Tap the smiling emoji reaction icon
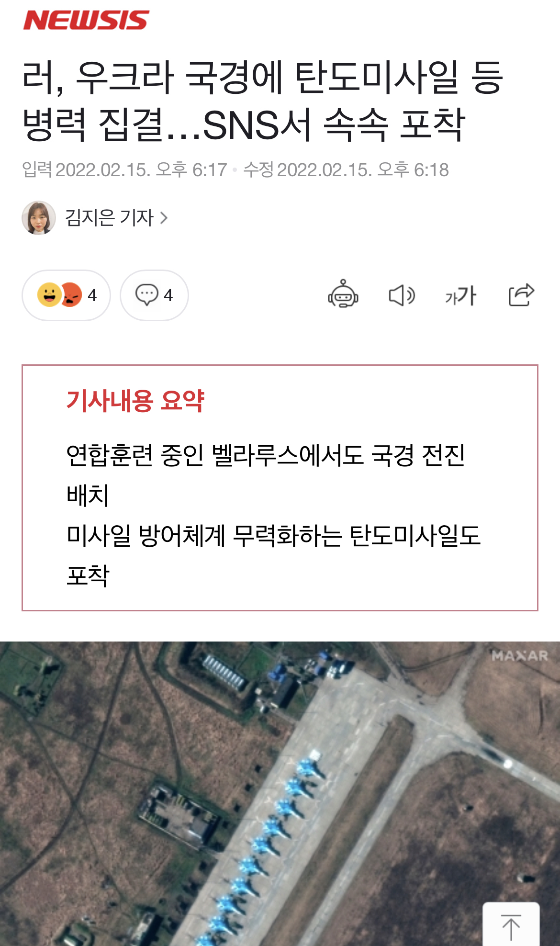560x946 pixels. [49, 294]
